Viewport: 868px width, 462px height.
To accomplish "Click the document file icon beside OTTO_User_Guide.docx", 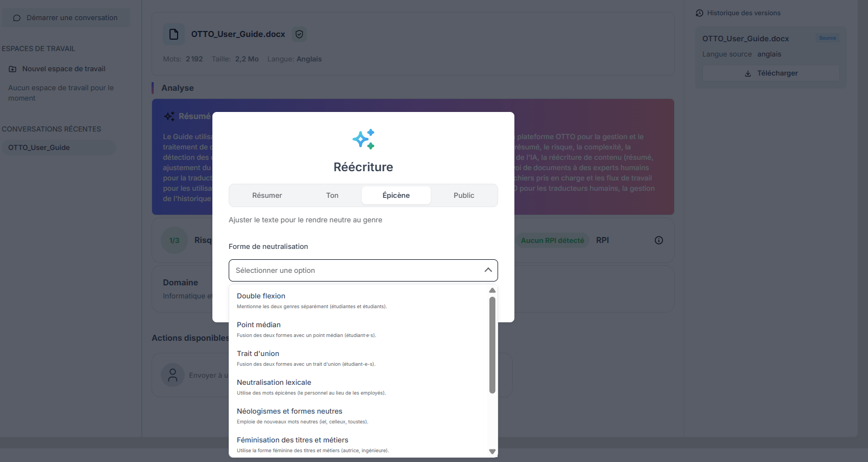I will pos(174,34).
